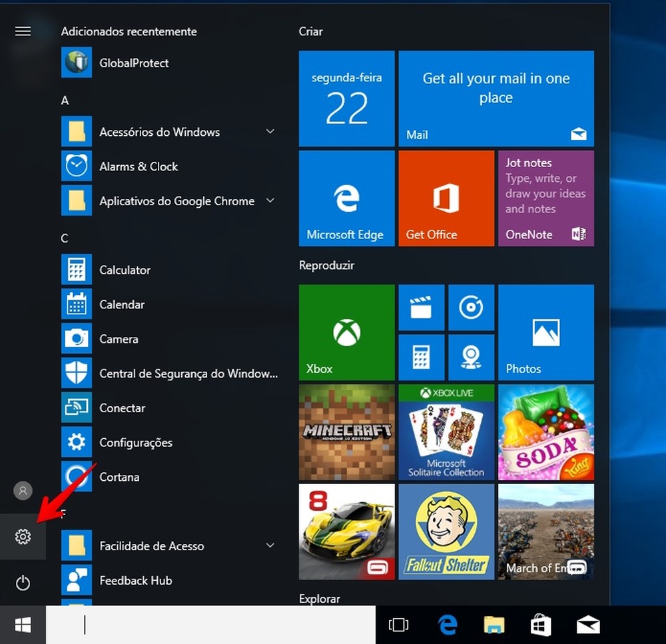This screenshot has height=644, width=666.
Task: Open the Start menu hamburger menu
Action: click(x=23, y=31)
